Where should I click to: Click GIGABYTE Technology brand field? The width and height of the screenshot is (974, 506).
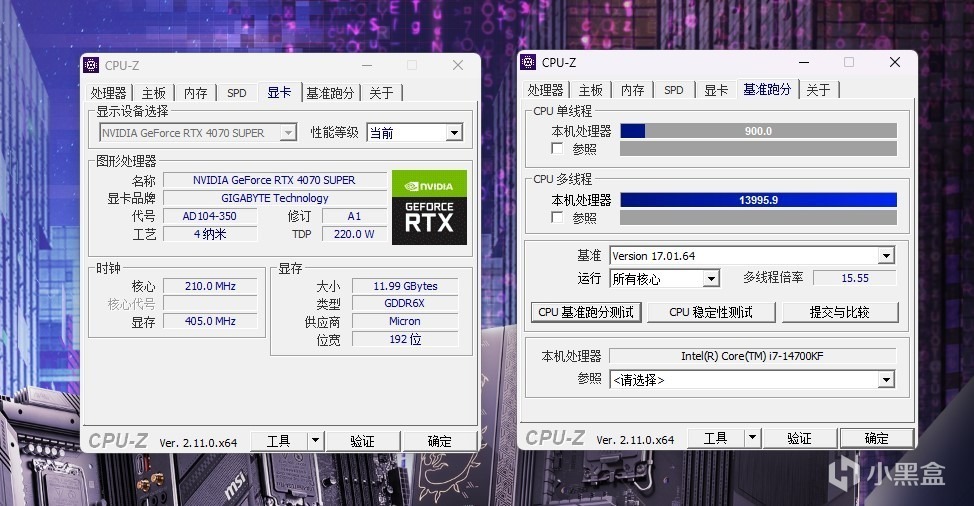pyautogui.click(x=274, y=198)
